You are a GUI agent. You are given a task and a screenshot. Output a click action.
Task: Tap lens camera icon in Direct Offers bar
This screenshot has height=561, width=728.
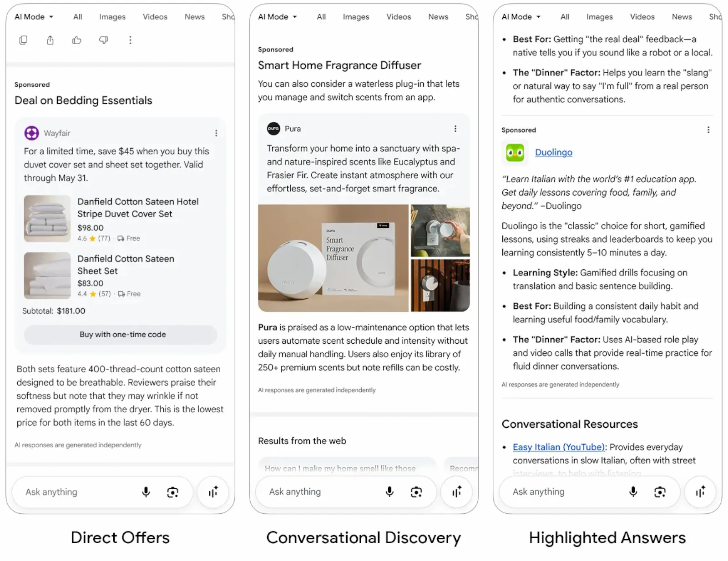coord(172,492)
